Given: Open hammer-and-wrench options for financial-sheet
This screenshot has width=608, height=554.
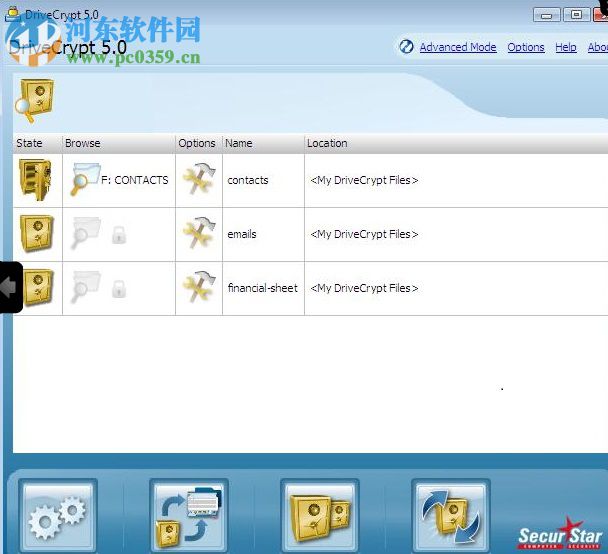Looking at the screenshot, I should [x=199, y=286].
